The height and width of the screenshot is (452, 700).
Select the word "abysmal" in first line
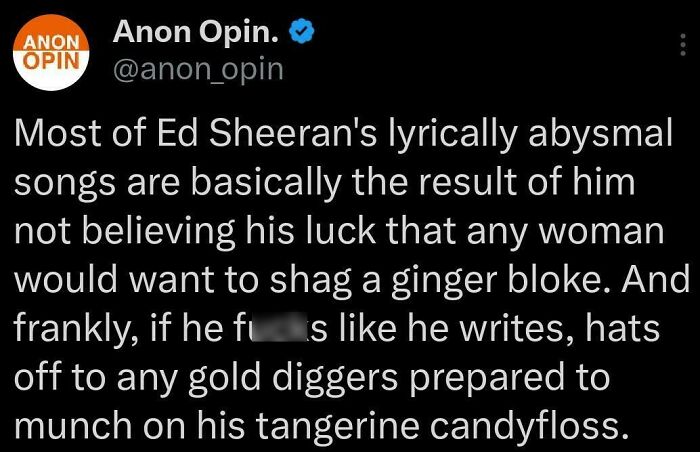[x=600, y=135]
